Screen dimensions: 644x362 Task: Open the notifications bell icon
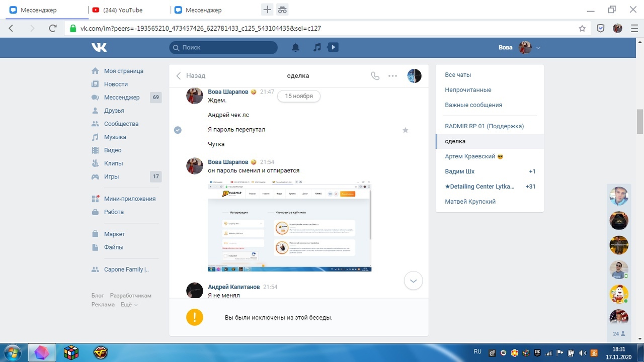(296, 47)
